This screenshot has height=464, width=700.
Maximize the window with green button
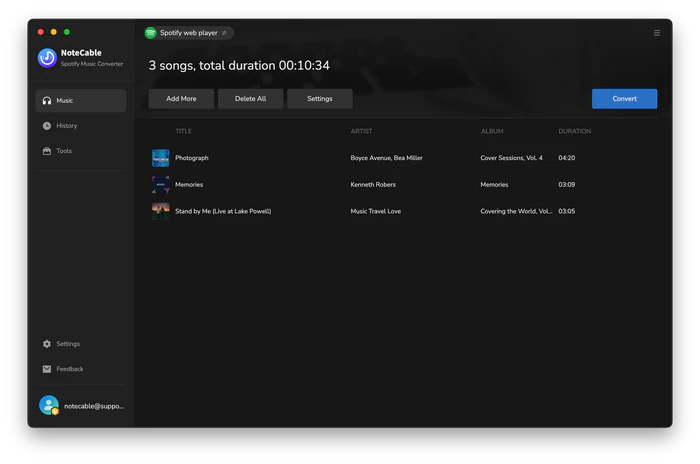67,32
